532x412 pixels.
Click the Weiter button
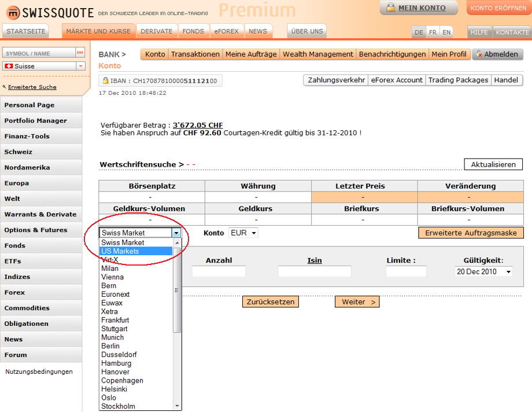pos(357,302)
